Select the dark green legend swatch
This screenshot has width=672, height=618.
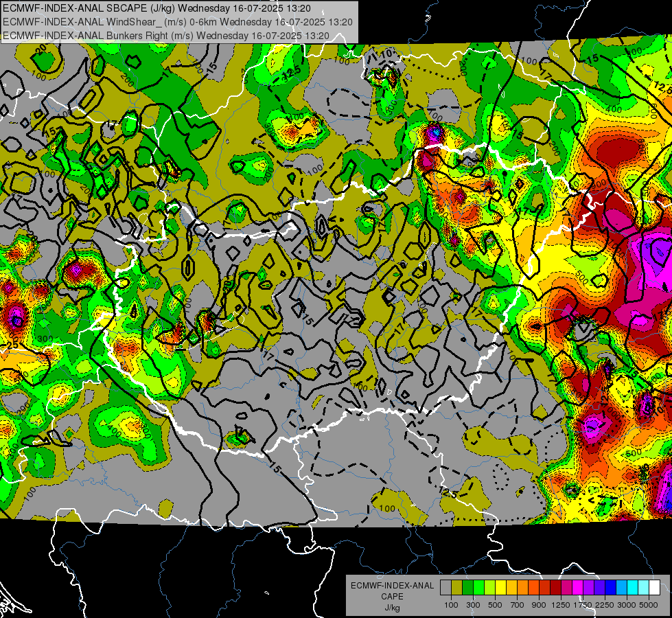467,588
